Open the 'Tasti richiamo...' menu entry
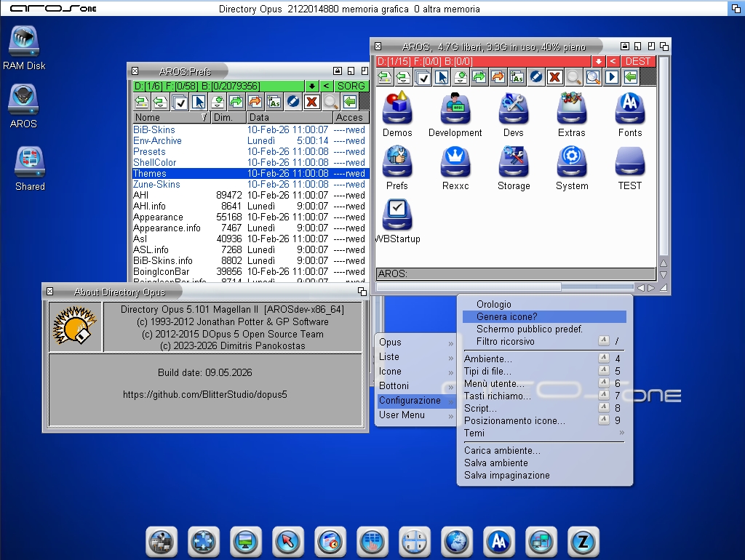This screenshot has width=745, height=560. (x=544, y=396)
